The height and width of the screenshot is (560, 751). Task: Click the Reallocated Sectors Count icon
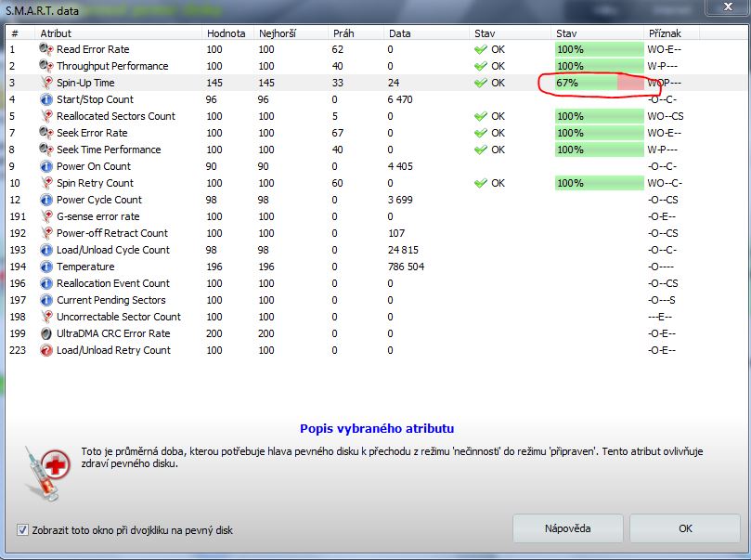[x=46, y=116]
